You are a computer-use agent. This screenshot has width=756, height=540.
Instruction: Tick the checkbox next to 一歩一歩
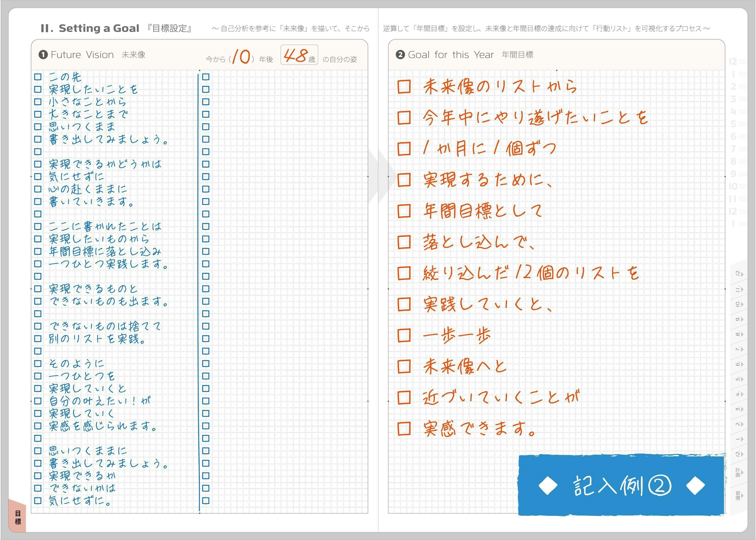pos(404,335)
